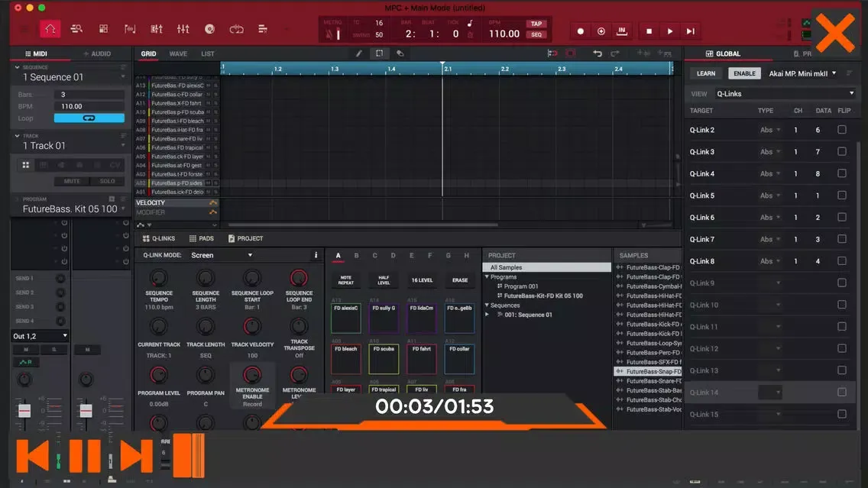The height and width of the screenshot is (488, 868).
Task: Open the PADS tab
Action: click(202, 238)
